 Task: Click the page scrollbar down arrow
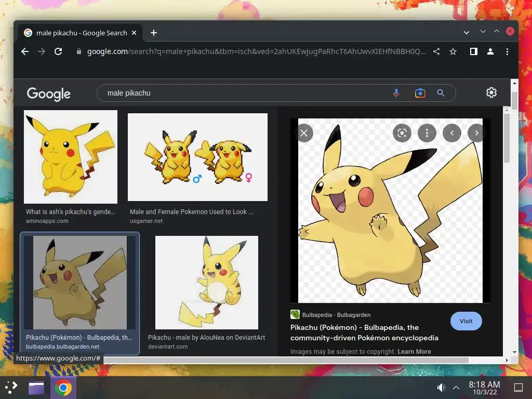coord(514,352)
